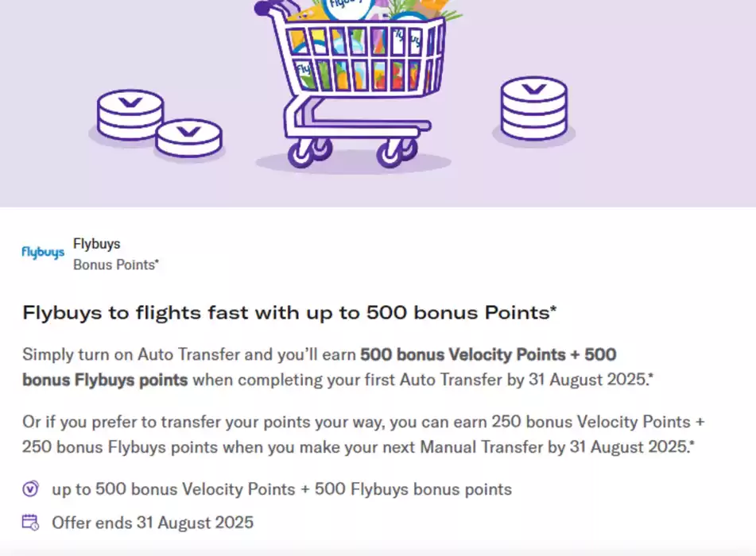
Task: Select the 'Flybuys to flights fast' heading
Action: tap(289, 313)
